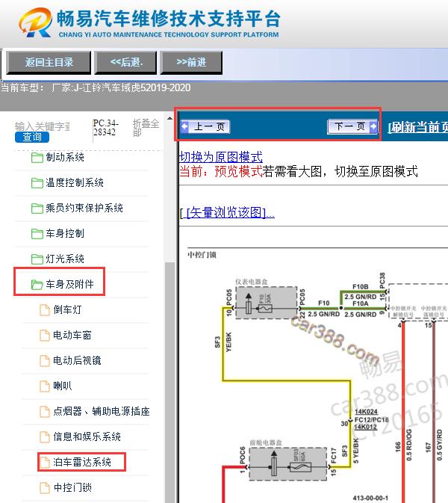Click the page icon beside 喇叭

(x=45, y=386)
